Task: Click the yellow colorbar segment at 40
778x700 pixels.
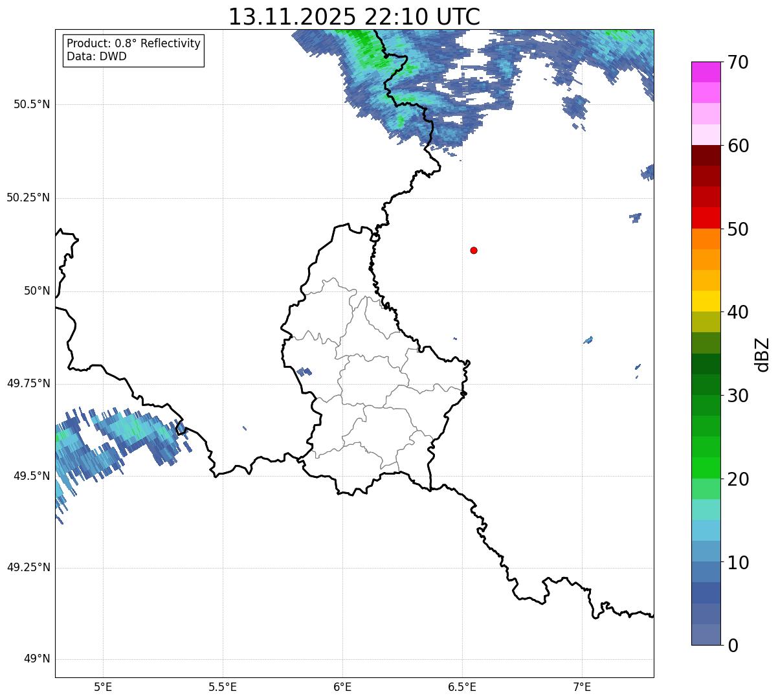Action: 706,301
